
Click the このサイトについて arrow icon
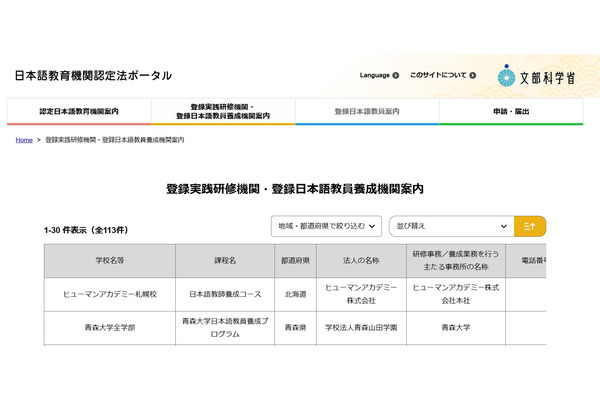(473, 75)
